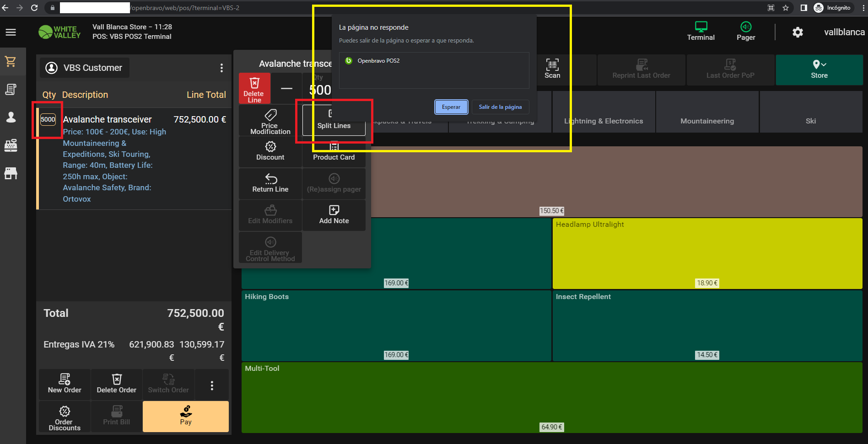Decrease quantity with the minus button
The image size is (868, 444).
[286, 89]
